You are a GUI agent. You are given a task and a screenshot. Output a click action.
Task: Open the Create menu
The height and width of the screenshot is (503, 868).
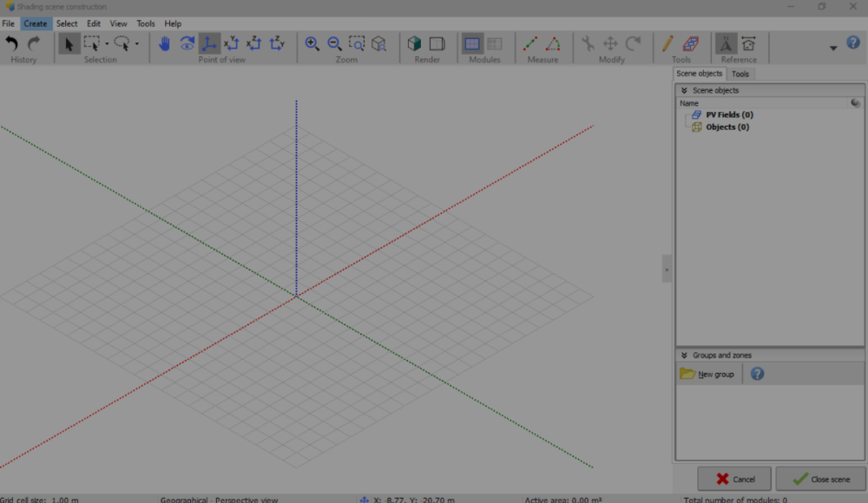click(36, 23)
